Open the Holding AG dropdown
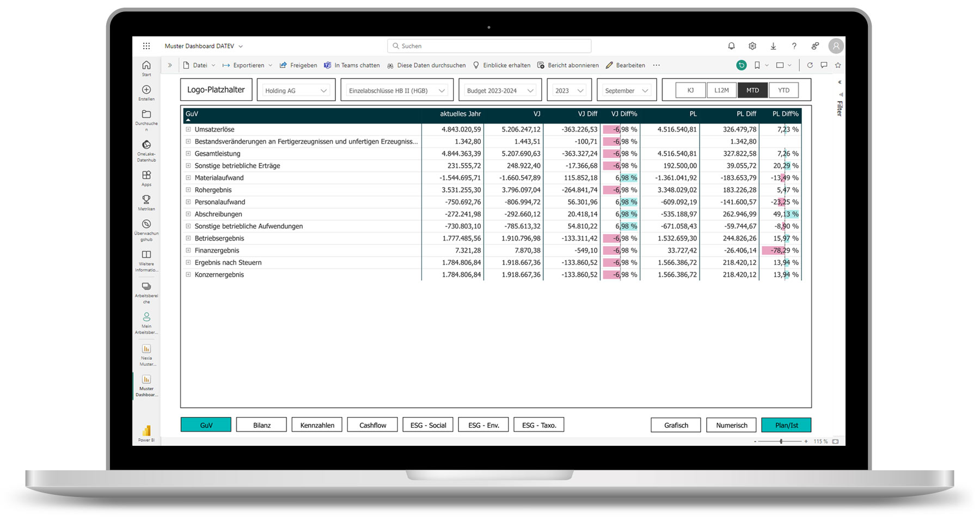Image resolution: width=980 pixels, height=522 pixels. [x=296, y=90]
